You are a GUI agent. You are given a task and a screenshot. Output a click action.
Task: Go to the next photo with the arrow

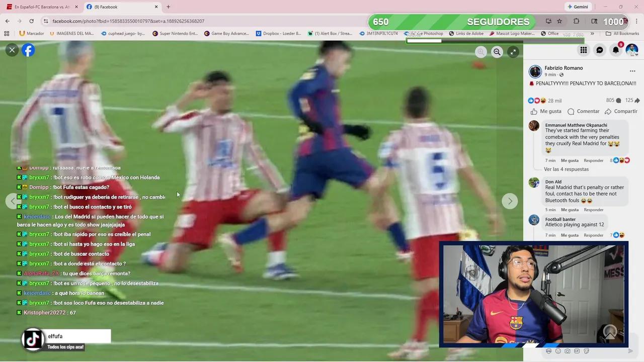509,201
